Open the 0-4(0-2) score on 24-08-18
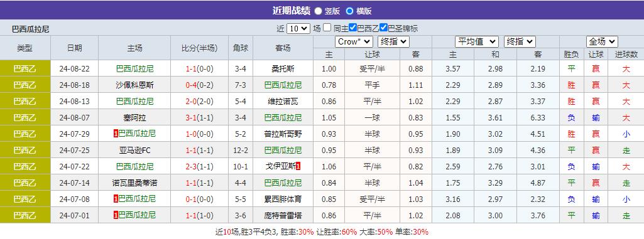644x239 pixels. pyautogui.click(x=200, y=85)
